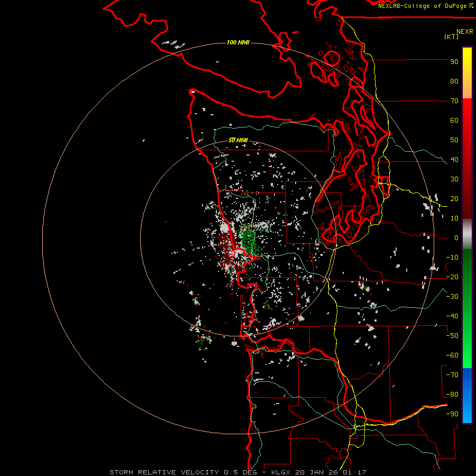Select the positive 40 scale value
Screen dimensions: 476x476
pyautogui.click(x=454, y=160)
